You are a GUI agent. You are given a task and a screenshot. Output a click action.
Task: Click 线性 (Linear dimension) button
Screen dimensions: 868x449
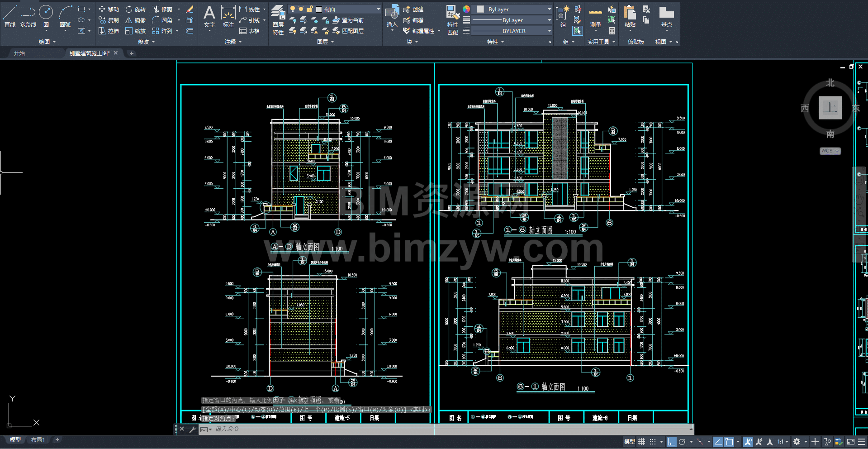(250, 9)
